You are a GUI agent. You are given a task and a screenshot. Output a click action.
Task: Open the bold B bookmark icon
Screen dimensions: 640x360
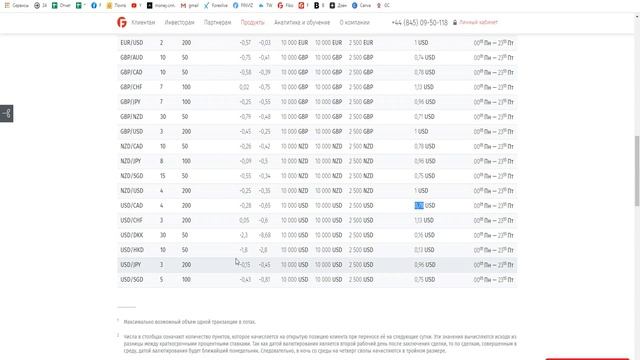(316, 5)
